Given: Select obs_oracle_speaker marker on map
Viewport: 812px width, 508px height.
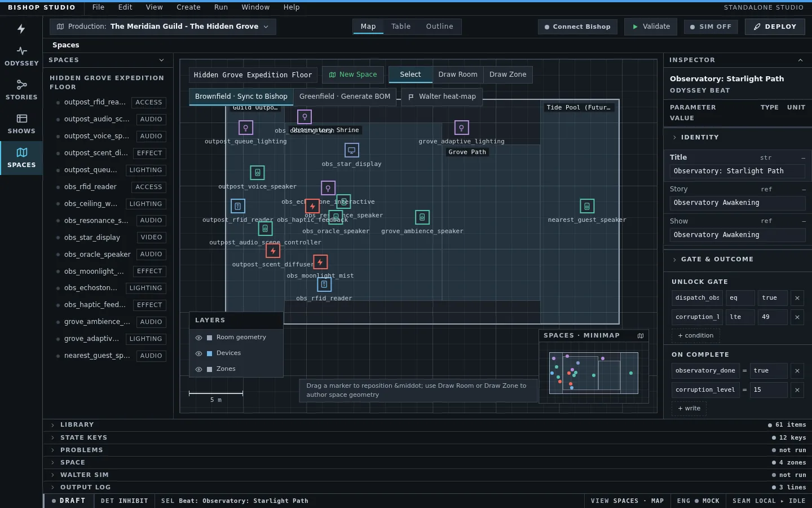Looking at the screenshot, I should tap(336, 217).
